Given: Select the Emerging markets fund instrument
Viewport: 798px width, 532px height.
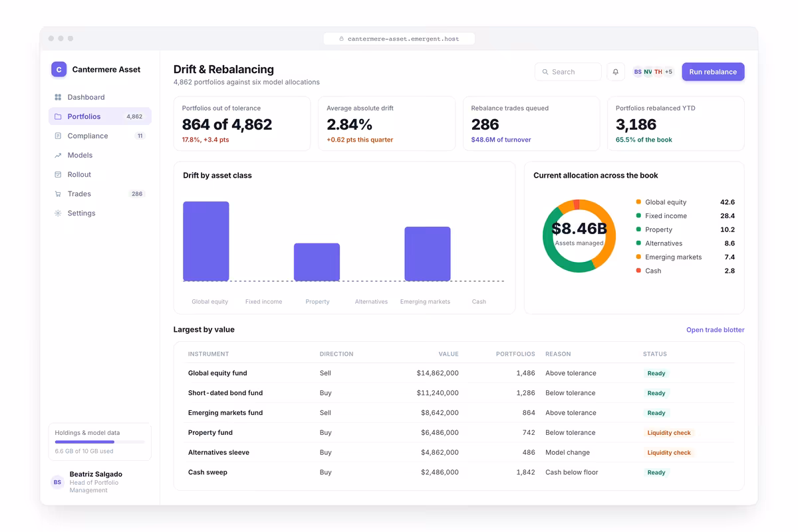Looking at the screenshot, I should click(x=225, y=413).
